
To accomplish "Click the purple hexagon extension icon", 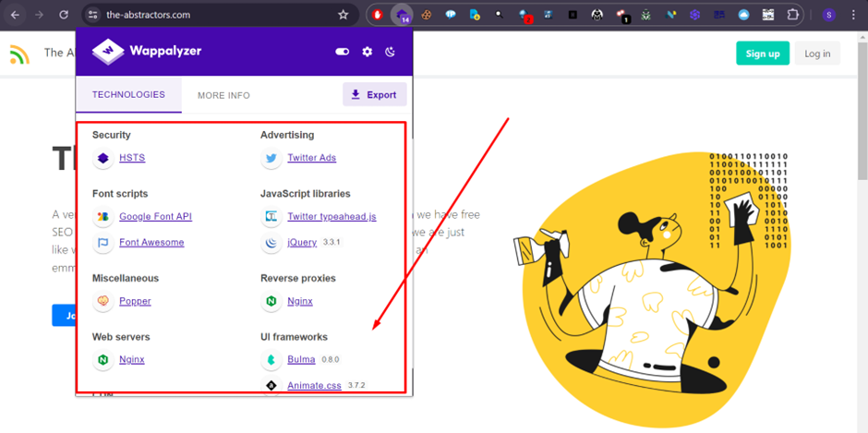I will pos(694,15).
